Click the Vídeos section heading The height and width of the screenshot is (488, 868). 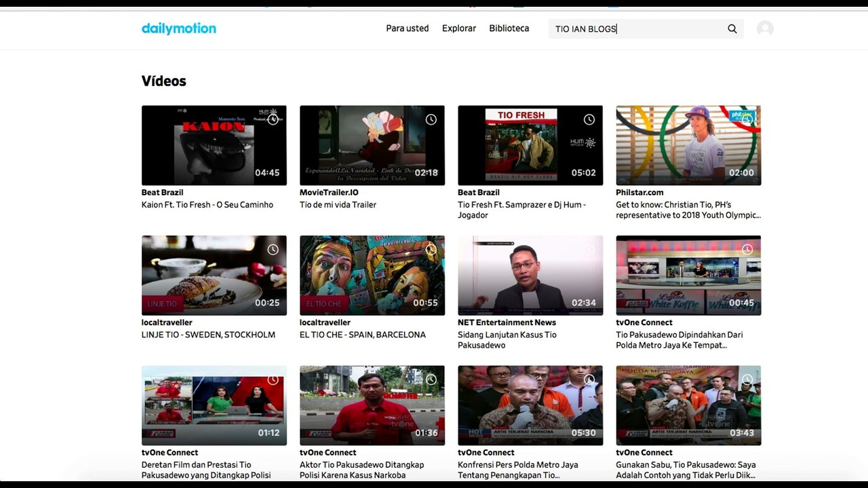[x=164, y=81]
